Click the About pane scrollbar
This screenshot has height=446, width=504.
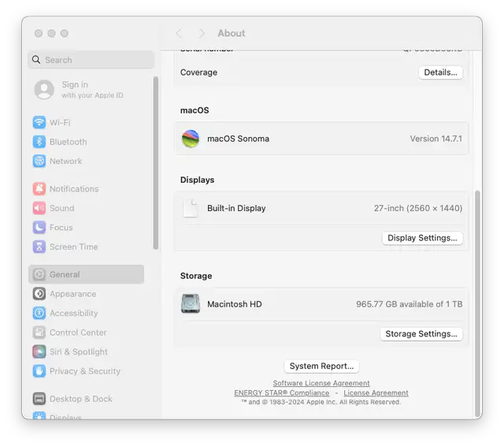[477, 303]
